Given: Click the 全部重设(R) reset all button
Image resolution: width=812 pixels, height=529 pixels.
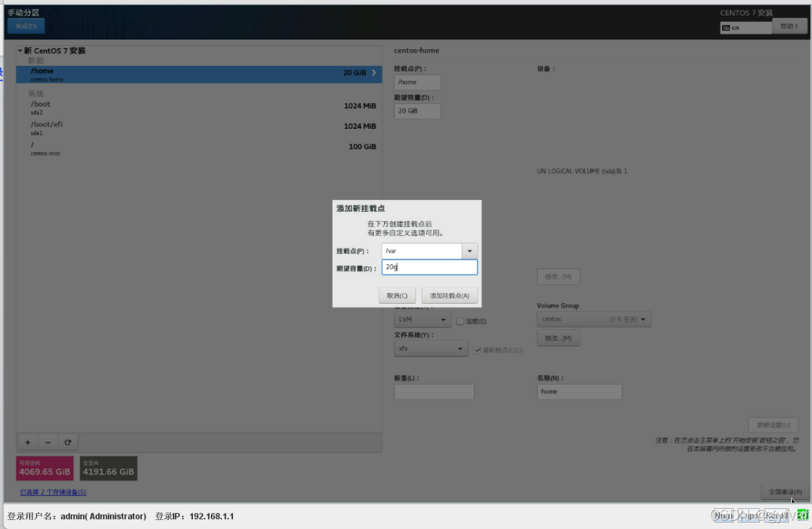Looking at the screenshot, I should (x=785, y=492).
